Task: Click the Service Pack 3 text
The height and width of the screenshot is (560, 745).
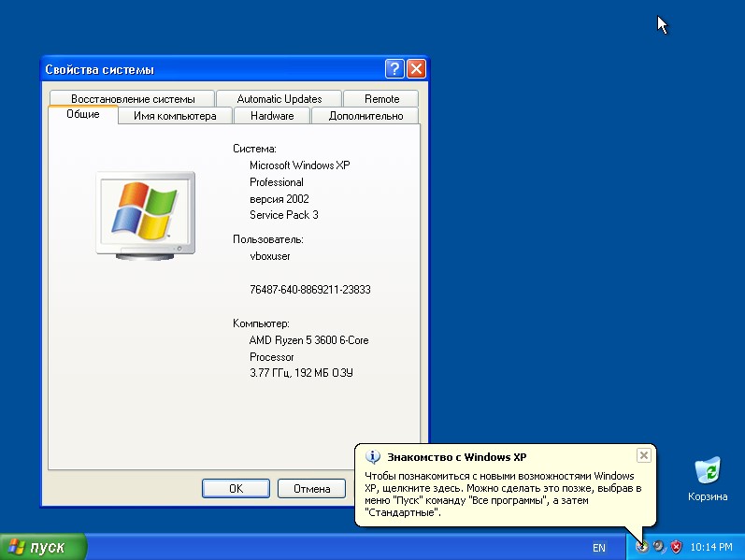Action: pyautogui.click(x=283, y=215)
